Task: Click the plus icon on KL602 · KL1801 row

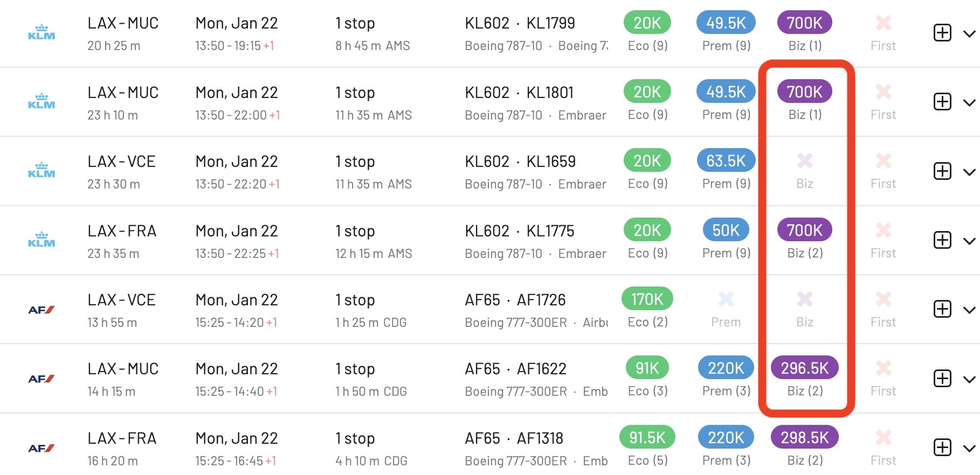Action: coord(942,102)
